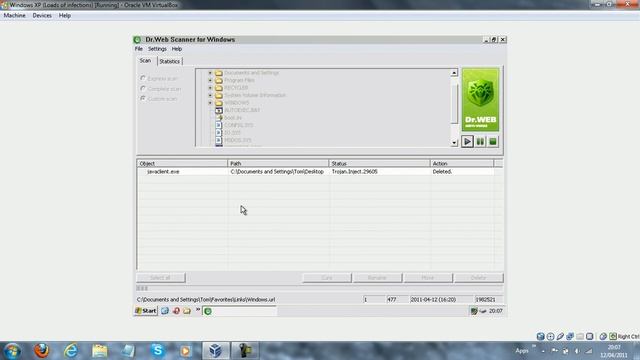640x360 pixels.
Task: Select the Complete scan radio button
Action: click(x=143, y=88)
